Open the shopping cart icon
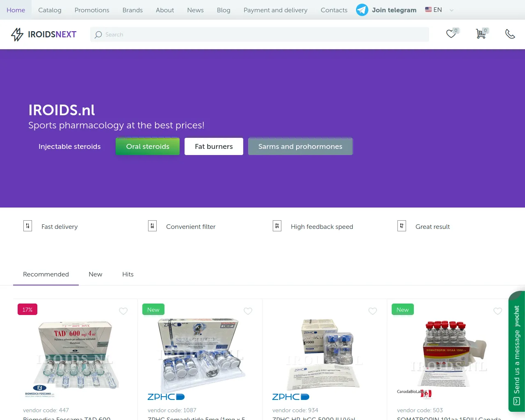The image size is (525, 420). coord(481,34)
